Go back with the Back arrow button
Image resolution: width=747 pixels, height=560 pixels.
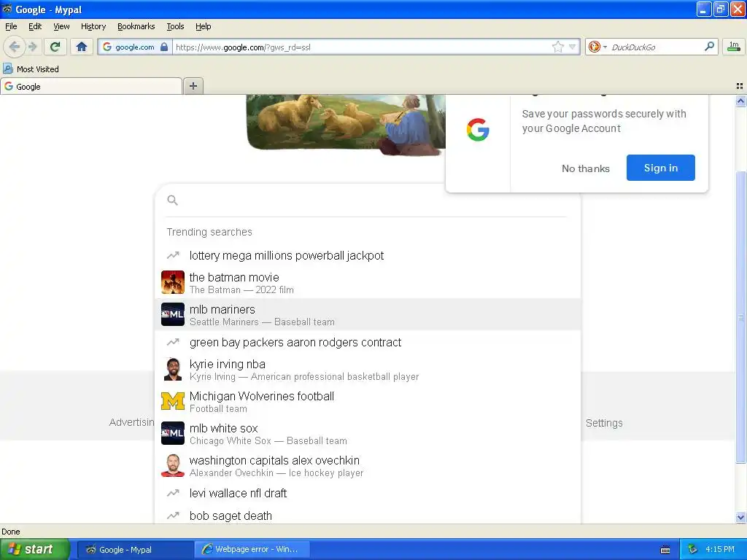tap(14, 47)
